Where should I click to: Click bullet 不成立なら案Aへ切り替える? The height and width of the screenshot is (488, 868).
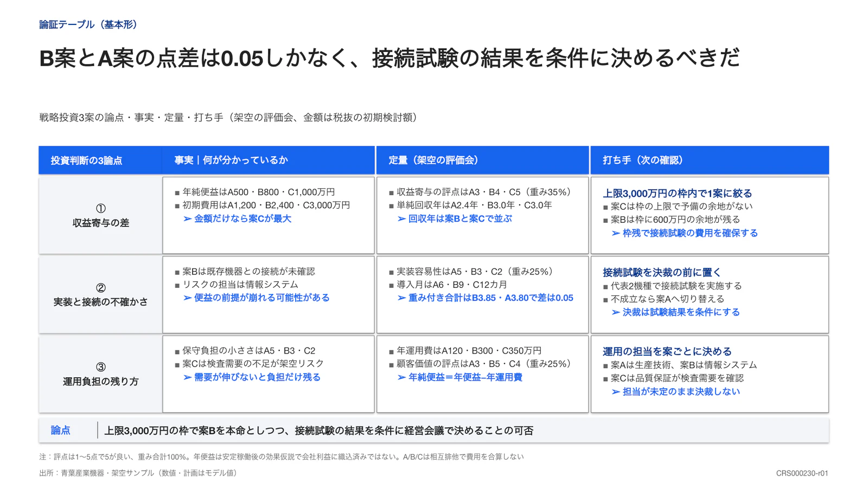663,299
